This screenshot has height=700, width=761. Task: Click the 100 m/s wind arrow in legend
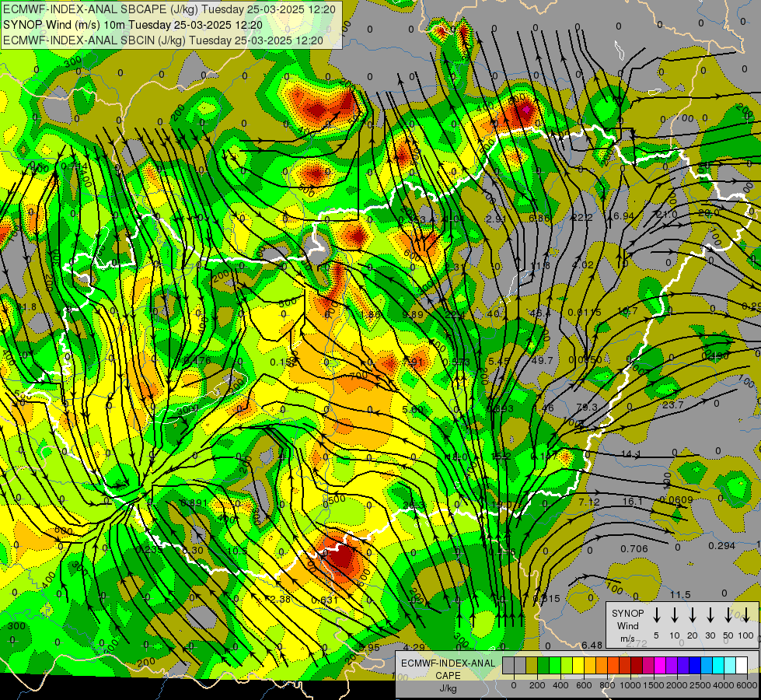click(746, 615)
